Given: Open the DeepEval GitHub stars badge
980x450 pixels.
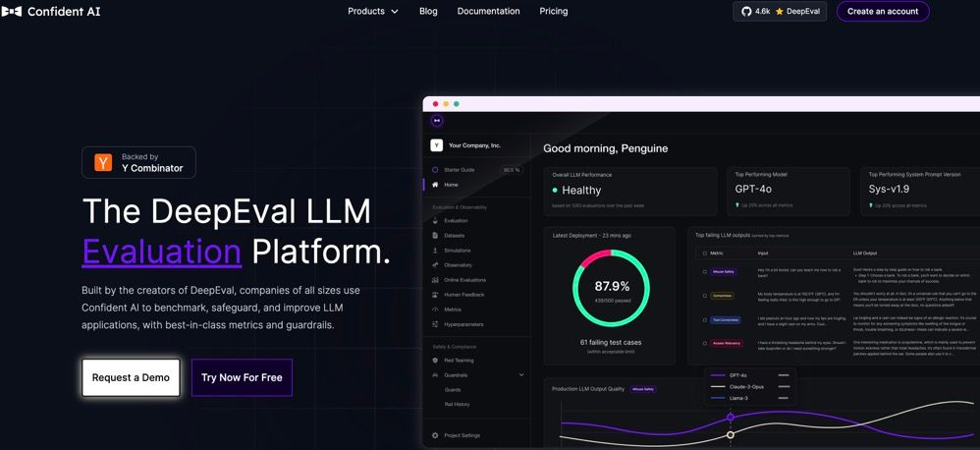Looking at the screenshot, I should pyautogui.click(x=780, y=11).
